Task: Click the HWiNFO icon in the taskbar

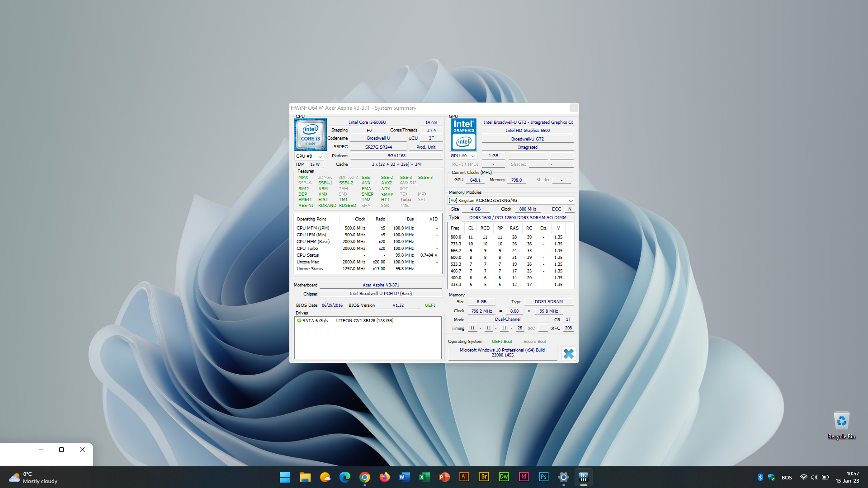Action: coord(583,477)
